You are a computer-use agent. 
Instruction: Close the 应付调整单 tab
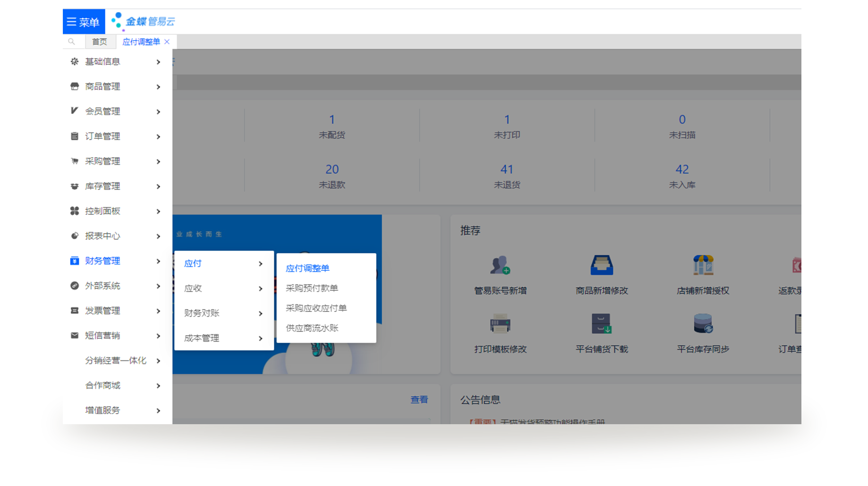point(167,42)
